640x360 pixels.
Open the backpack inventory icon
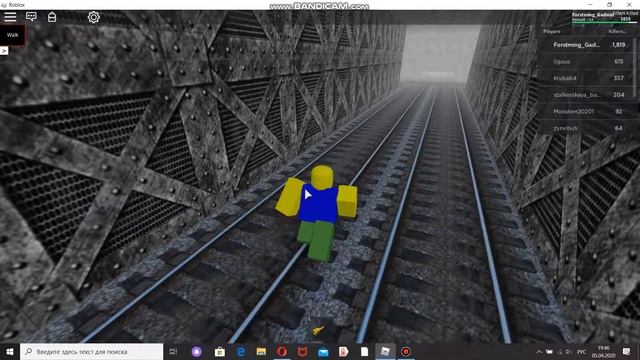click(x=52, y=17)
